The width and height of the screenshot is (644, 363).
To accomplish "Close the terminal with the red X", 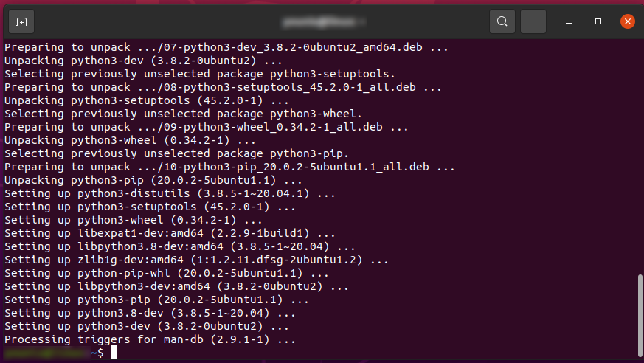I will coord(628,21).
